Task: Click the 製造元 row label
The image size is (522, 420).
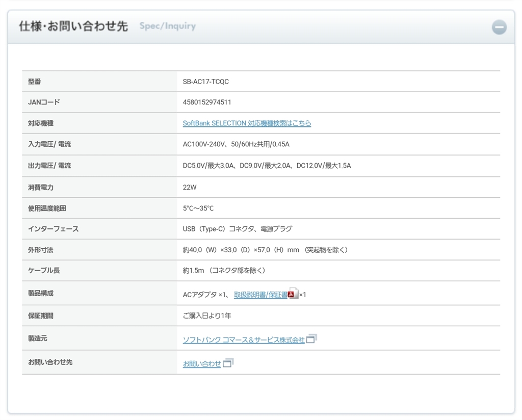Action: [x=38, y=338]
